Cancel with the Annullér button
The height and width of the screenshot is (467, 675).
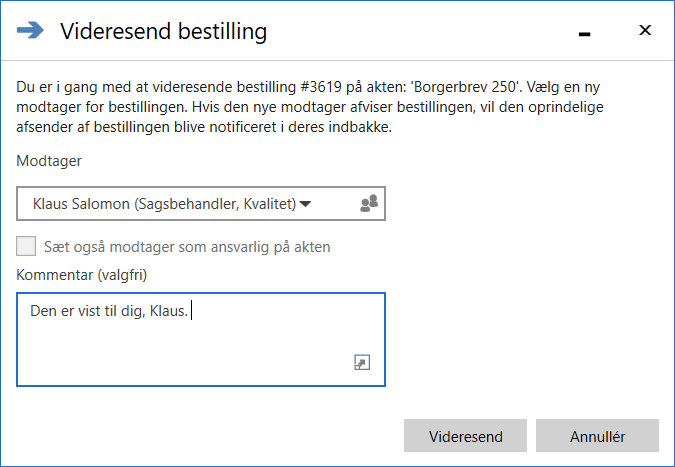(597, 436)
